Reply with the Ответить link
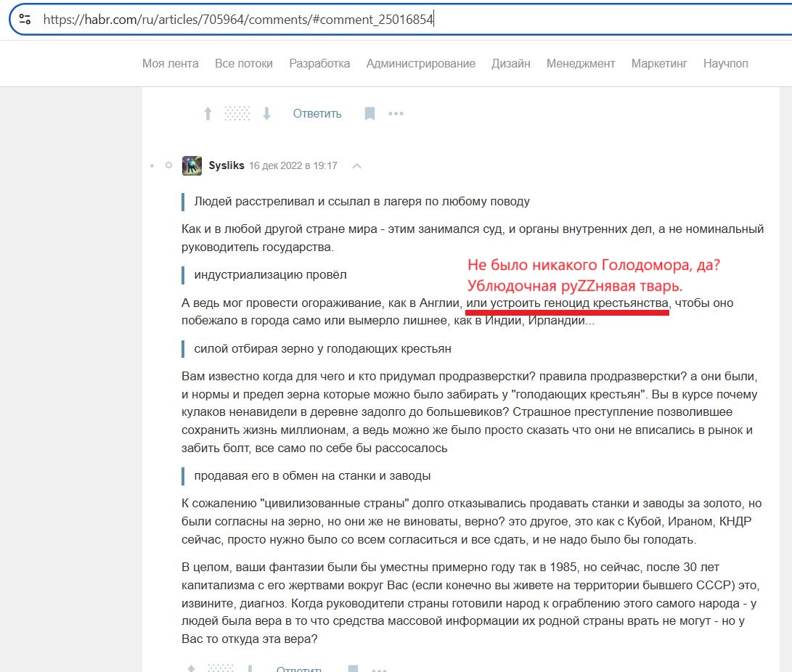The image size is (792, 672). click(x=317, y=114)
